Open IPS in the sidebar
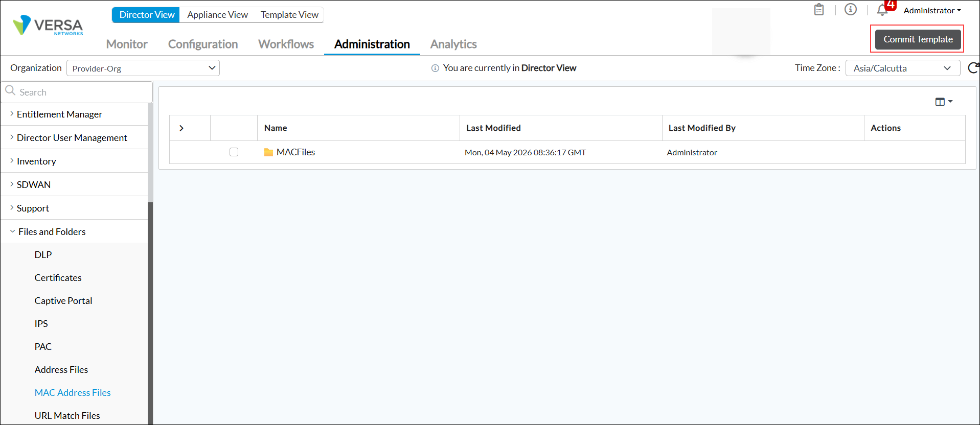Screen dimensions: 980x425 41,323
